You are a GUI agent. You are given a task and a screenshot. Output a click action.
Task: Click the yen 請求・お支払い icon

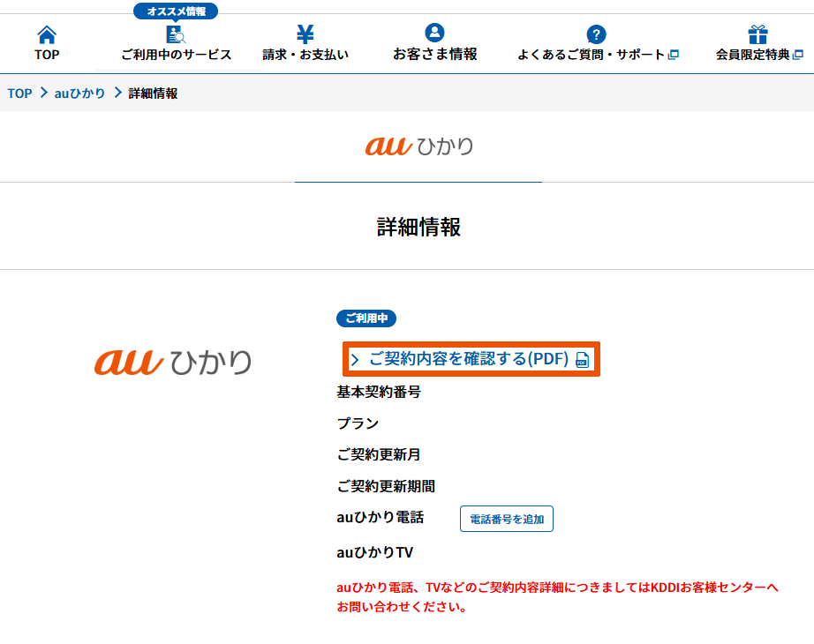tap(305, 34)
